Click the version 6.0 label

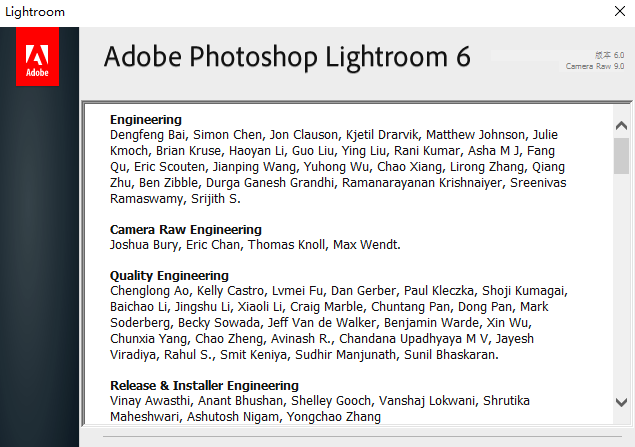coord(609,54)
